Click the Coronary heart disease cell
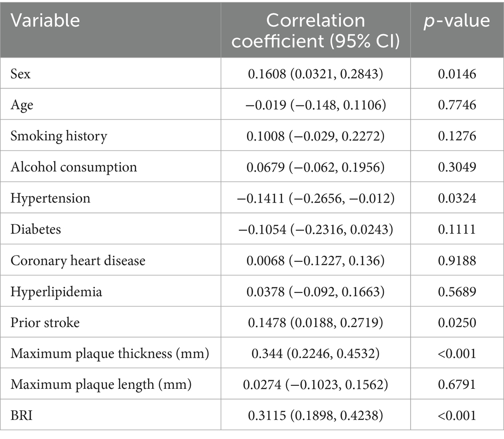 pos(78,260)
